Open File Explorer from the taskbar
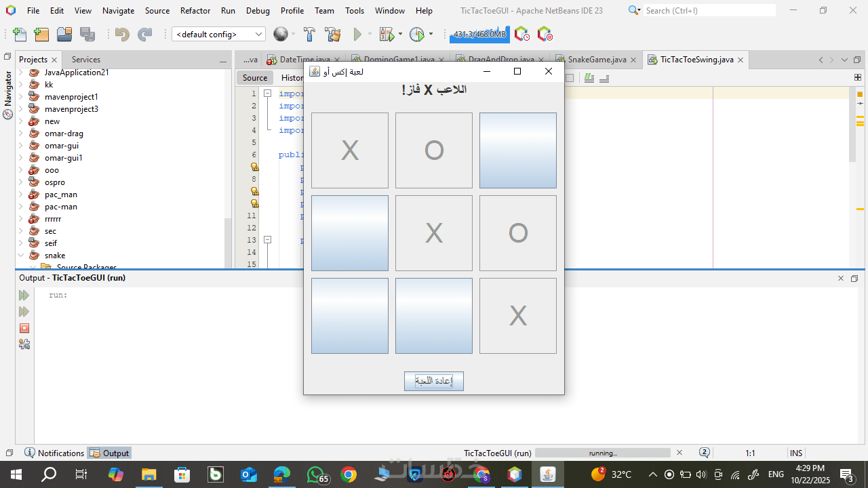The height and width of the screenshot is (488, 868). [x=149, y=474]
